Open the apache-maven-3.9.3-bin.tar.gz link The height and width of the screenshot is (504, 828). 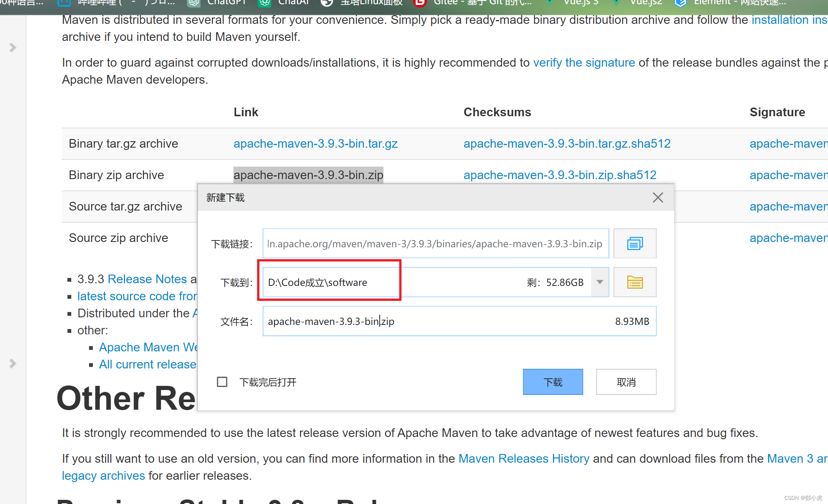click(315, 144)
